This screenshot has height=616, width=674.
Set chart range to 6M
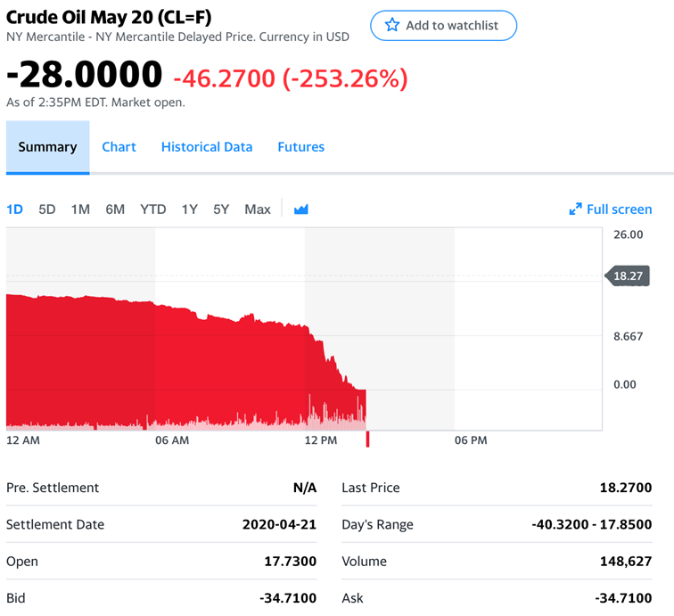point(115,209)
